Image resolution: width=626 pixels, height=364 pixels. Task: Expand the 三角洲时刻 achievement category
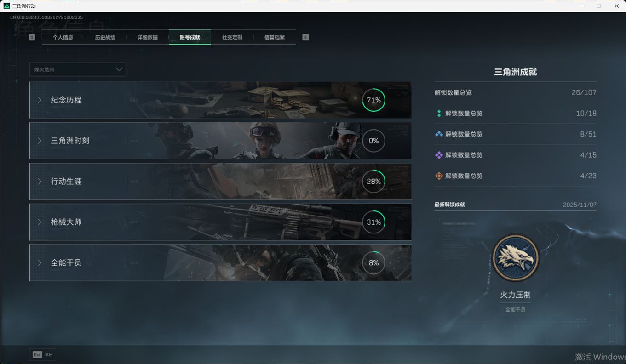[70, 141]
